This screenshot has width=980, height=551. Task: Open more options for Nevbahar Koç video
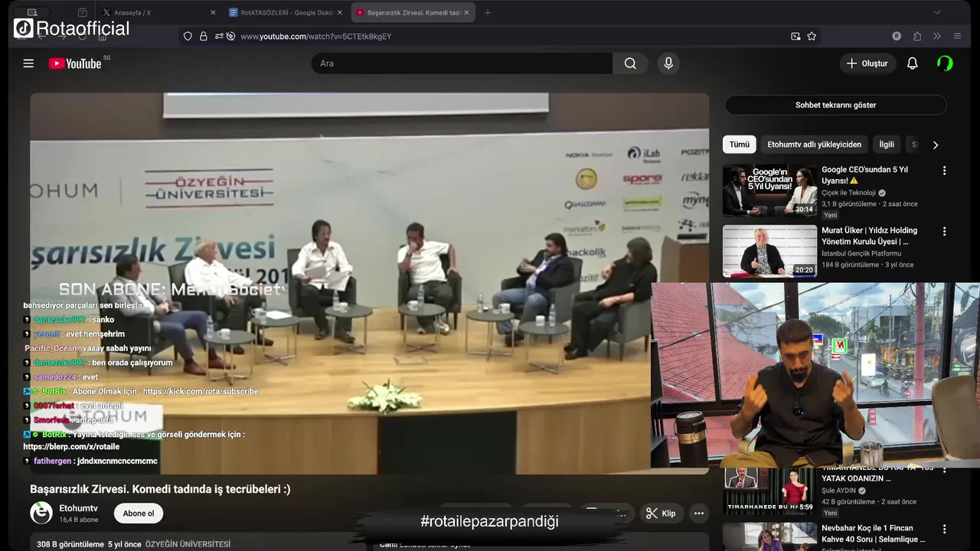[944, 529]
